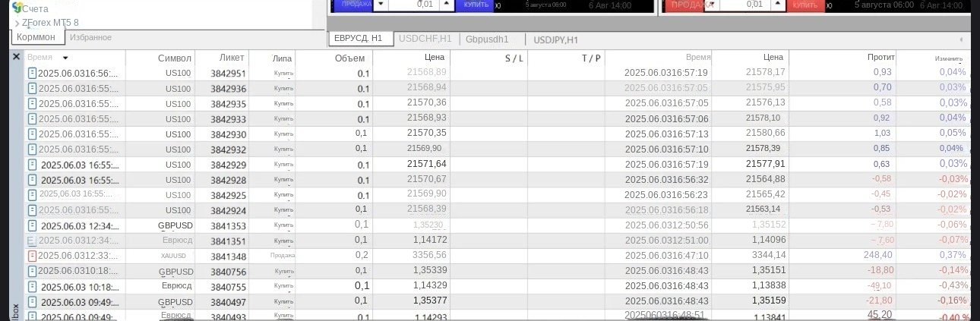Click deal icon in ticket 3842951 row
Image resolution: width=980 pixels, height=321 pixels.
[32, 73]
